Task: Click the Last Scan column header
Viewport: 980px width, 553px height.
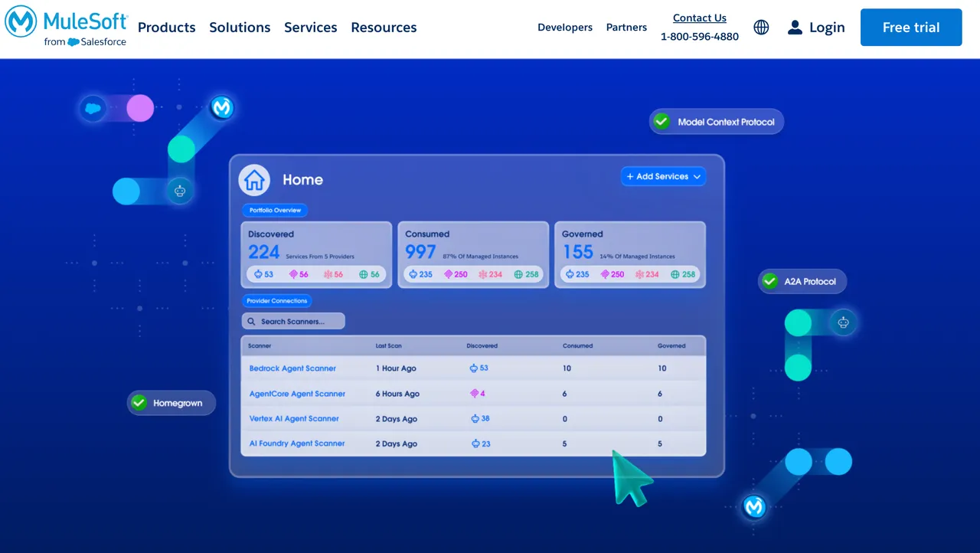Action: click(388, 346)
